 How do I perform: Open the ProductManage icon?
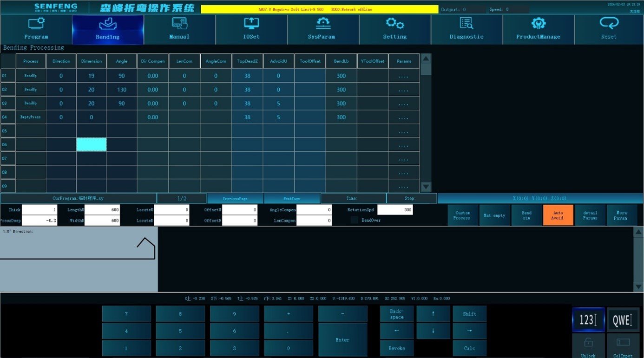click(538, 23)
